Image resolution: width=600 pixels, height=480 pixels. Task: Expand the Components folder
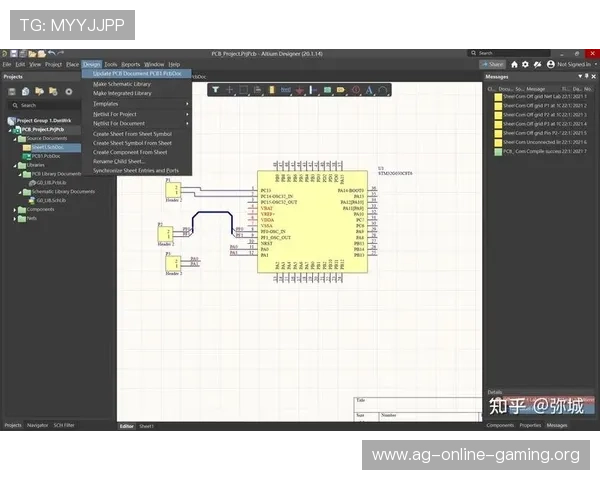coord(15,210)
